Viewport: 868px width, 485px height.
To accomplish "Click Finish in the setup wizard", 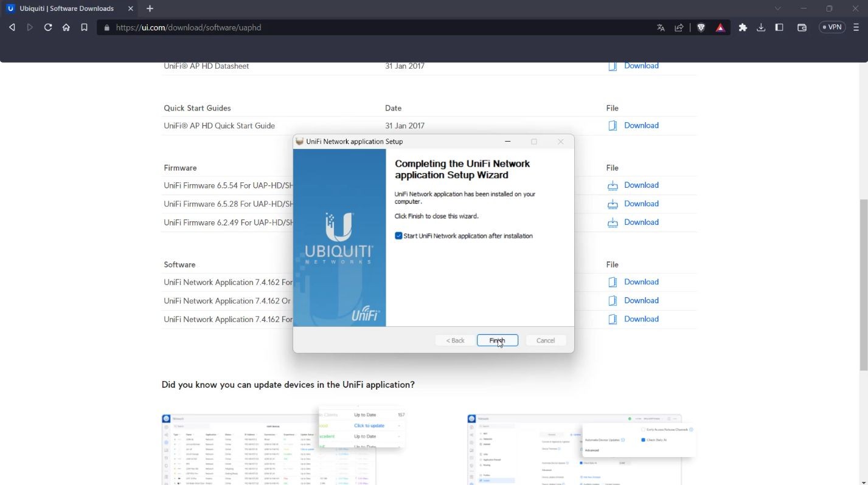I will coord(497,340).
